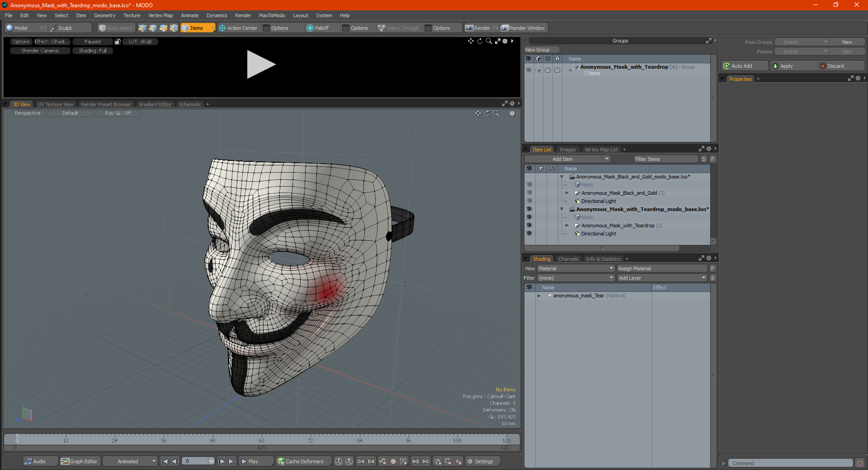The height and width of the screenshot is (470, 868).
Task: Expand Anonymous_Mask_with_Teardrop item in Item List
Action: [567, 226]
